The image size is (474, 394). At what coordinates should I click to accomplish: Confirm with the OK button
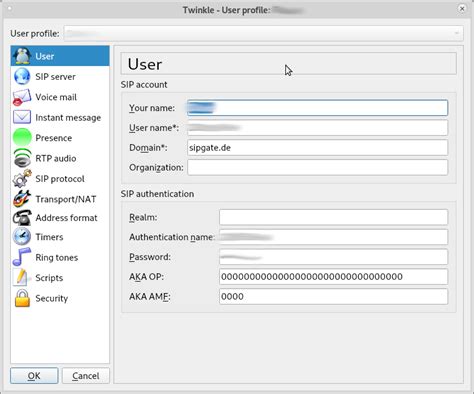(34, 376)
